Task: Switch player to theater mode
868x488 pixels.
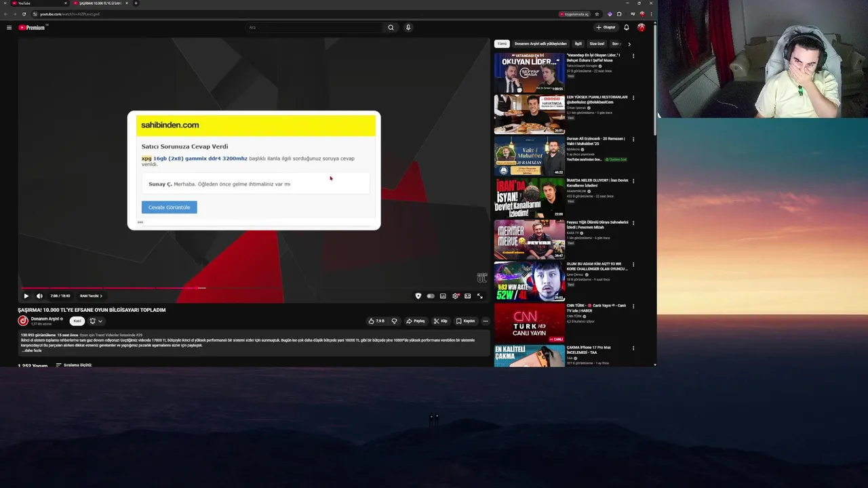Action: [467, 296]
